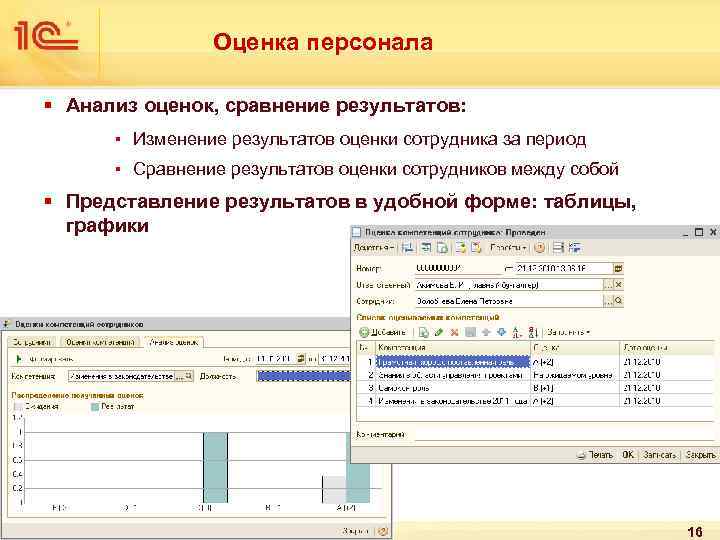Viewport: 720px width, 540px height.
Task: Select the highlighted first competency row
Action: coord(453,362)
